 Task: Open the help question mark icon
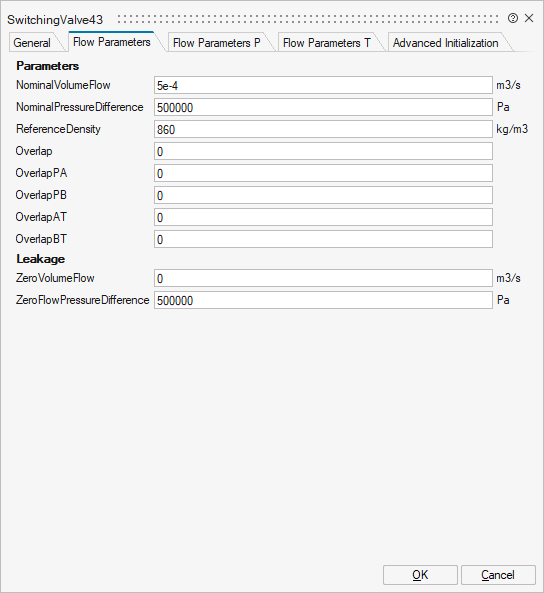point(513,18)
